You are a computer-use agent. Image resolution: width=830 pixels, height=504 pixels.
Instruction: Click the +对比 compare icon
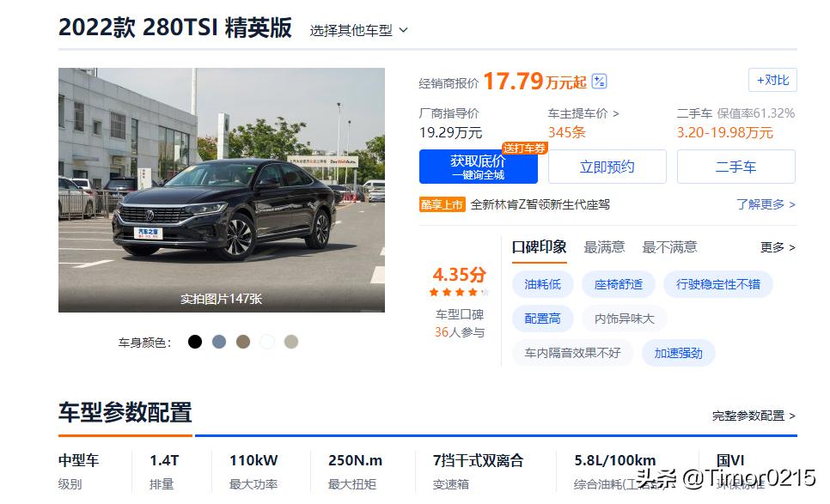[x=772, y=80]
